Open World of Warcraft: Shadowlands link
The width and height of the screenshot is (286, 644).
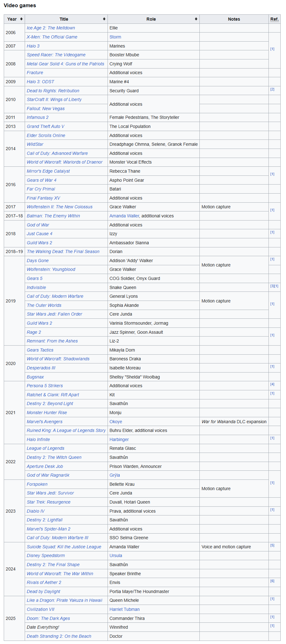(58, 359)
